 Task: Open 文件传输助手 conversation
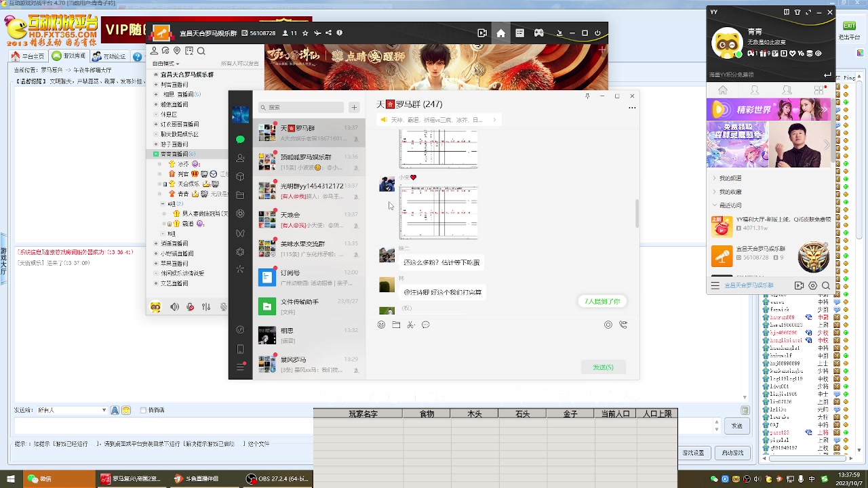tap(309, 306)
